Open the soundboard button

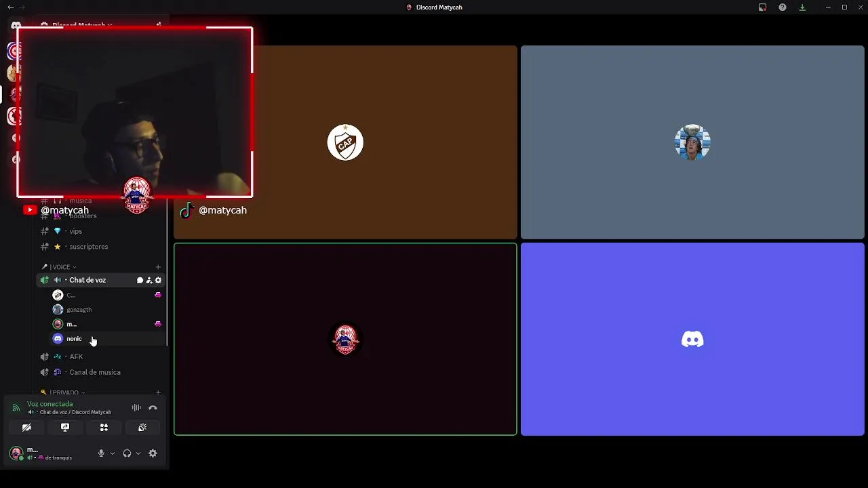click(142, 428)
